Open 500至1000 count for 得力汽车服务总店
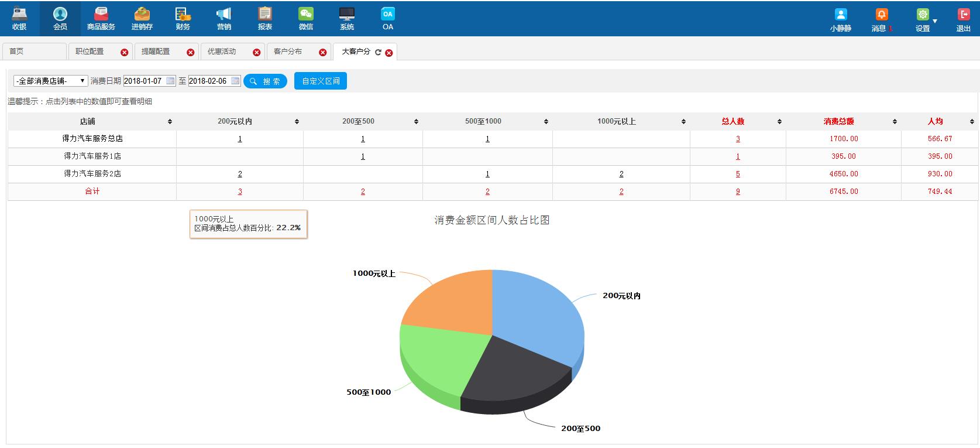The image size is (980, 448). 487,139
